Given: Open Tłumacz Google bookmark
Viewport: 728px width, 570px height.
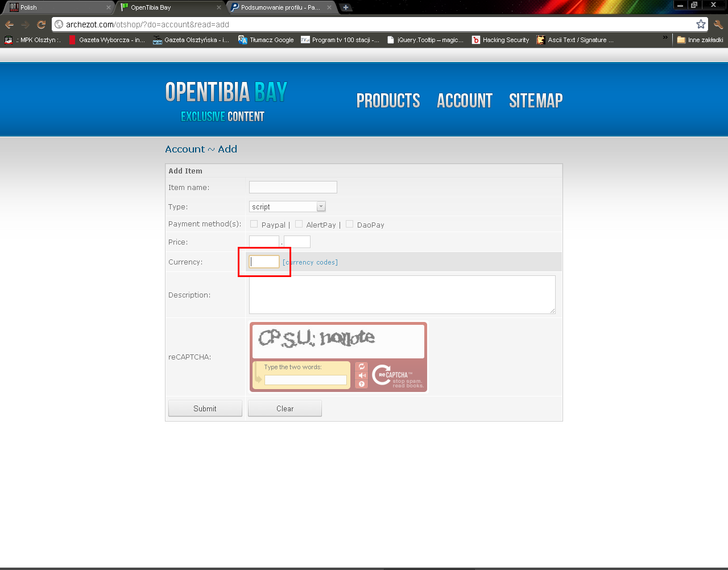Looking at the screenshot, I should (266, 40).
